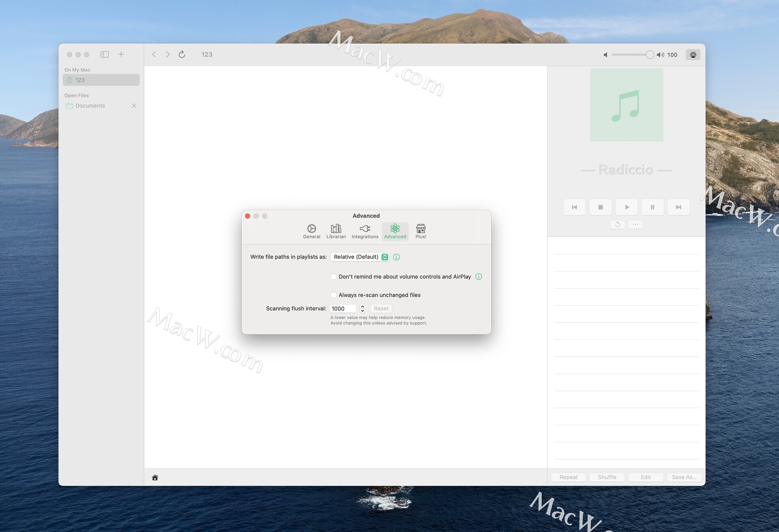Go to home folder icon
Viewport: 779px width, 532px height.
point(155,478)
